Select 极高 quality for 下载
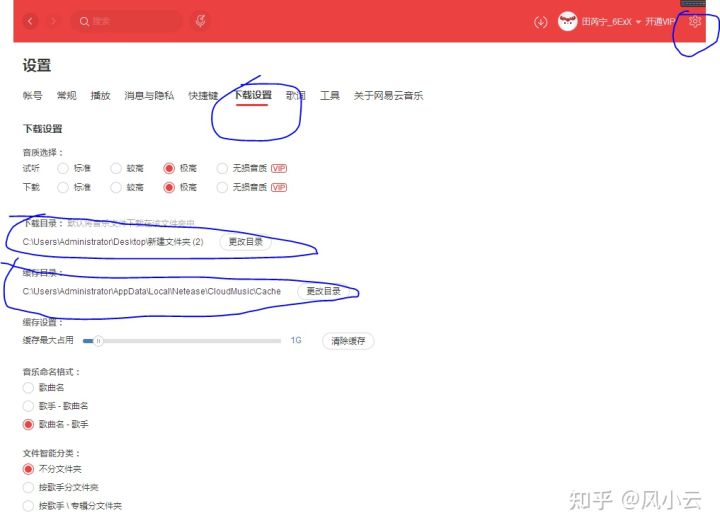Screen dimensions: 720x530 (169, 187)
